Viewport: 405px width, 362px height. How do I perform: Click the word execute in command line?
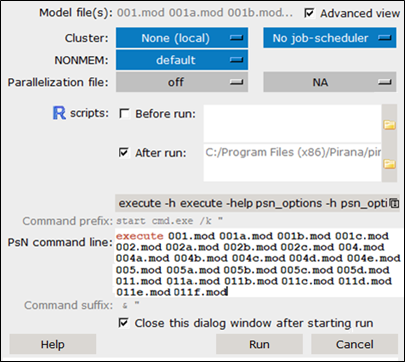pos(140,236)
